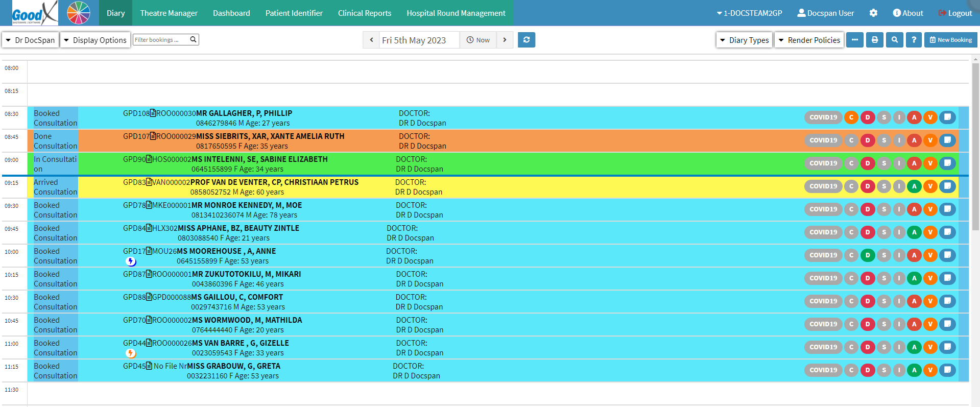The image size is (980, 407).
Task: Toggle green D status for Ms Moorehouse
Action: click(x=868, y=255)
